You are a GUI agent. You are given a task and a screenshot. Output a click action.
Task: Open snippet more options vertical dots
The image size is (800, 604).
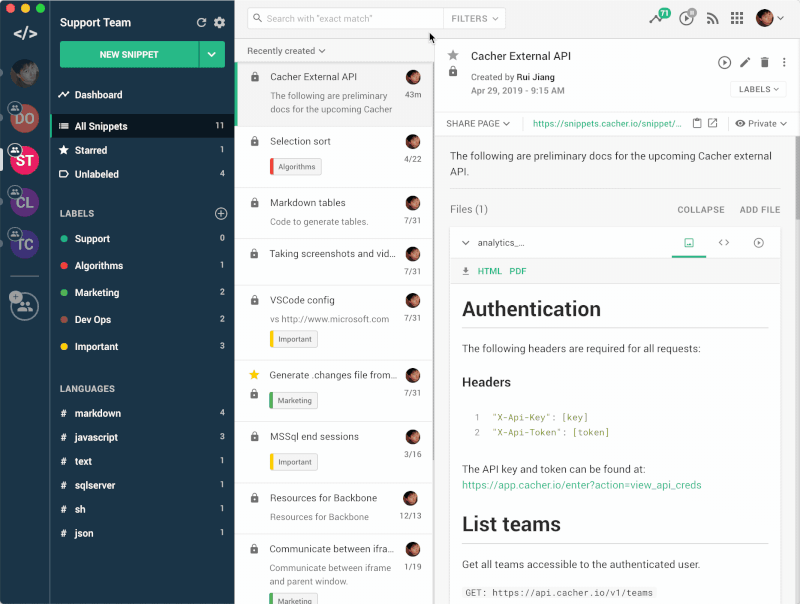click(x=784, y=62)
